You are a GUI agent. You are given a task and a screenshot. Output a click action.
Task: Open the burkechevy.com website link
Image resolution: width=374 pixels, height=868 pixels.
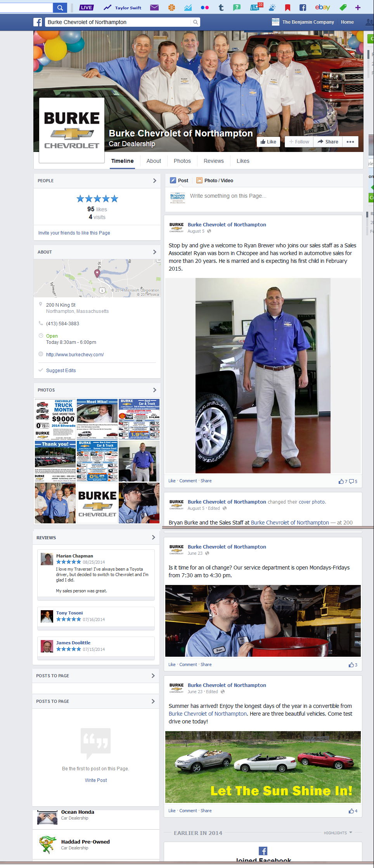75,355
